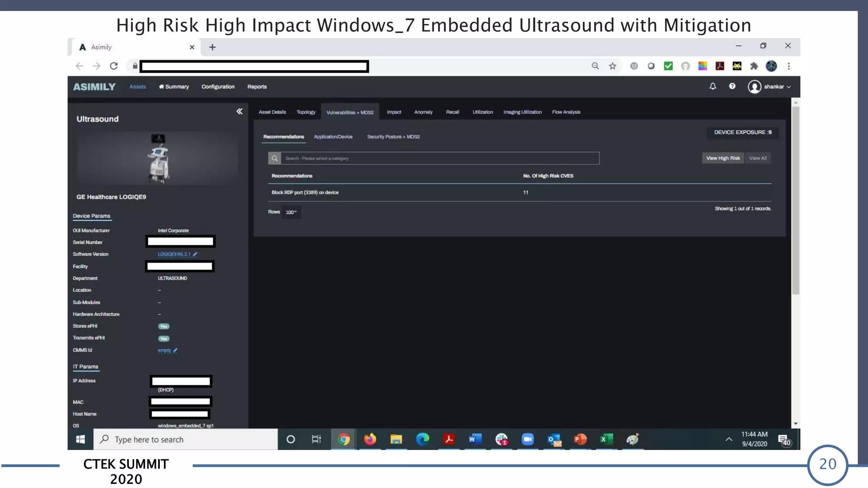This screenshot has width=868, height=488.
Task: Go forward in the browser
Action: (97, 66)
